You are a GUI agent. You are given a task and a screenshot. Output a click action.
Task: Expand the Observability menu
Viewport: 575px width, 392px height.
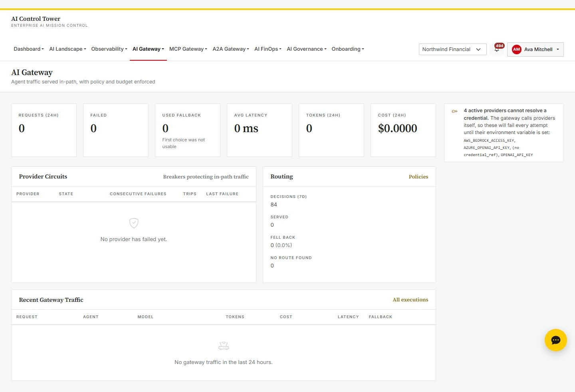[109, 49]
